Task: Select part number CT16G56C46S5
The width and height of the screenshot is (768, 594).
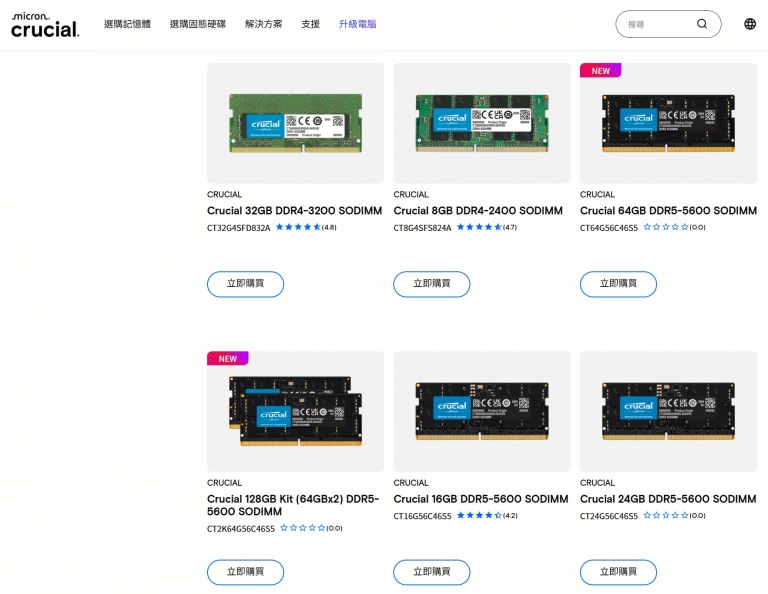Action: (x=422, y=516)
